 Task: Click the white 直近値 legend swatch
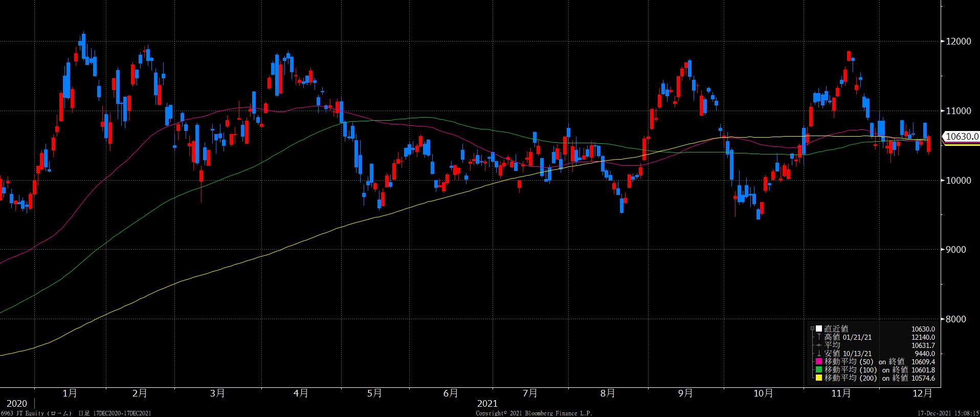(818, 329)
